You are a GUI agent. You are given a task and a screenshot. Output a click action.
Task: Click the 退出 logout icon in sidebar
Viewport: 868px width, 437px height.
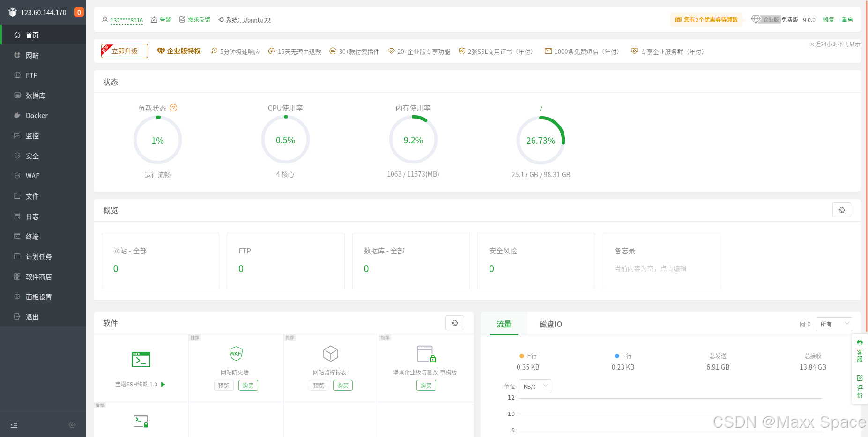[17, 317]
